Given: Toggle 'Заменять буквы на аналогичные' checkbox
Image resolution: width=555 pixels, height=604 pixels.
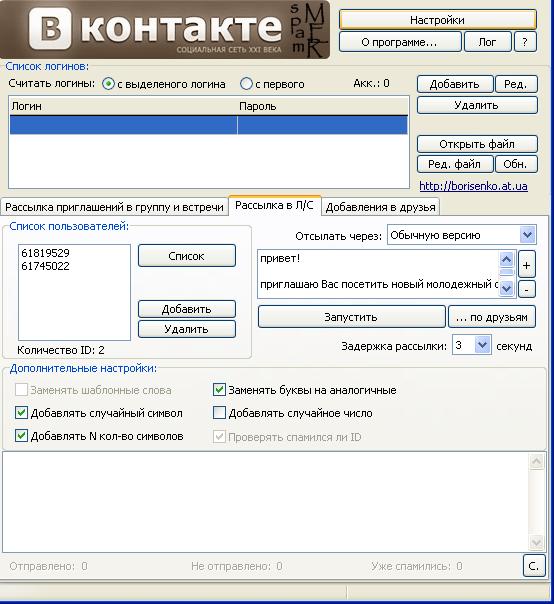Looking at the screenshot, I should [219, 390].
